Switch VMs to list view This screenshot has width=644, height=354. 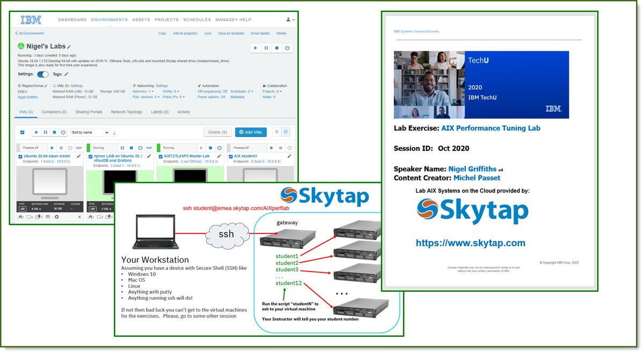click(x=276, y=132)
